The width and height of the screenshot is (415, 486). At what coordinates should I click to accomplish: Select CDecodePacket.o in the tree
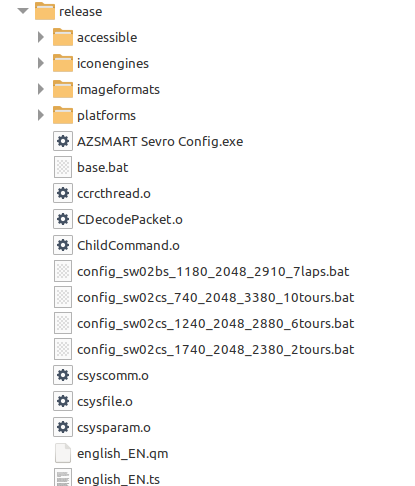[130, 219]
